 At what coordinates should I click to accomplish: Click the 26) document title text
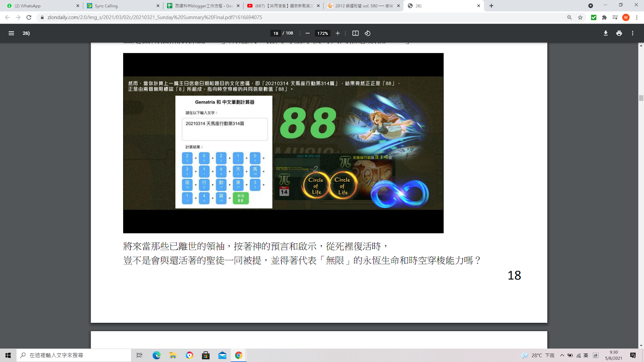click(26, 33)
